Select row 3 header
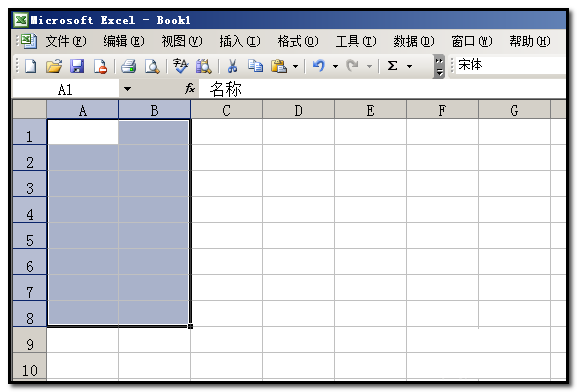This screenshot has width=577, height=392. (x=29, y=184)
